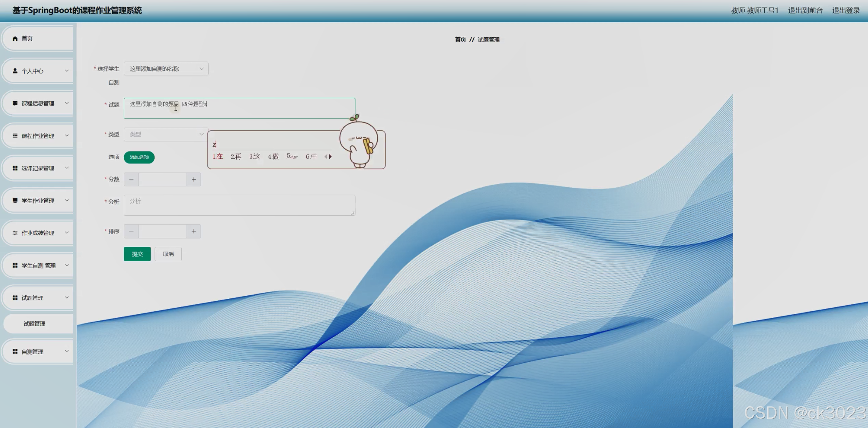Expand the 学生自测 管理 sidebar menu
Screen dimensions: 868x428
38,265
